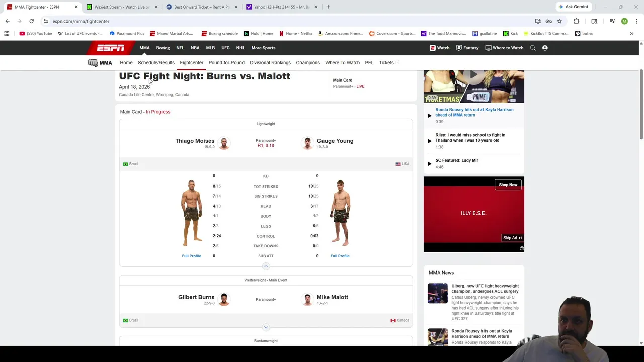
Task: Open the ESPN user profile icon
Action: pos(545,48)
